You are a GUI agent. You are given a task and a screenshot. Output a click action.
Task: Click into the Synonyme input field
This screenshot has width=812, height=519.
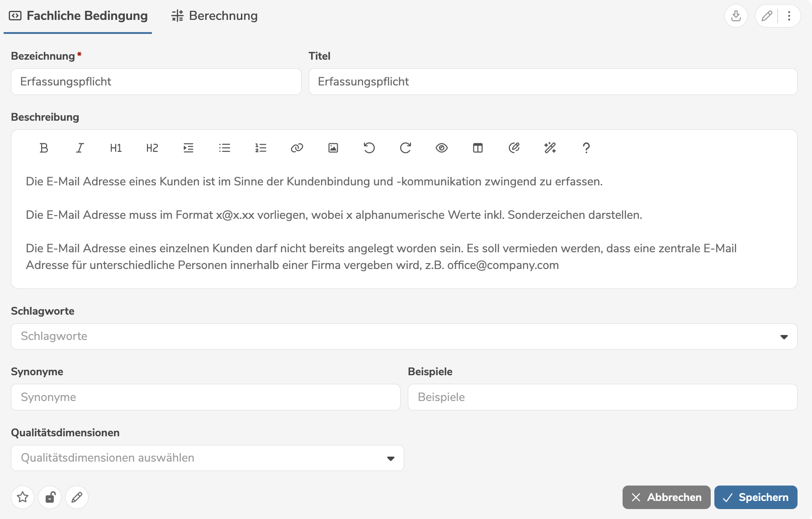205,397
